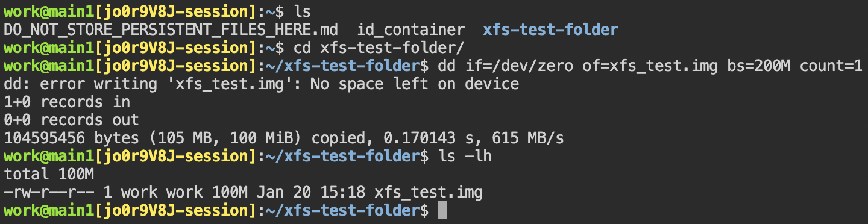Click the DO_NOT_STORE_PERSISTENT_FILES_HERE.md filename
The width and height of the screenshot is (868, 224).
171,30
